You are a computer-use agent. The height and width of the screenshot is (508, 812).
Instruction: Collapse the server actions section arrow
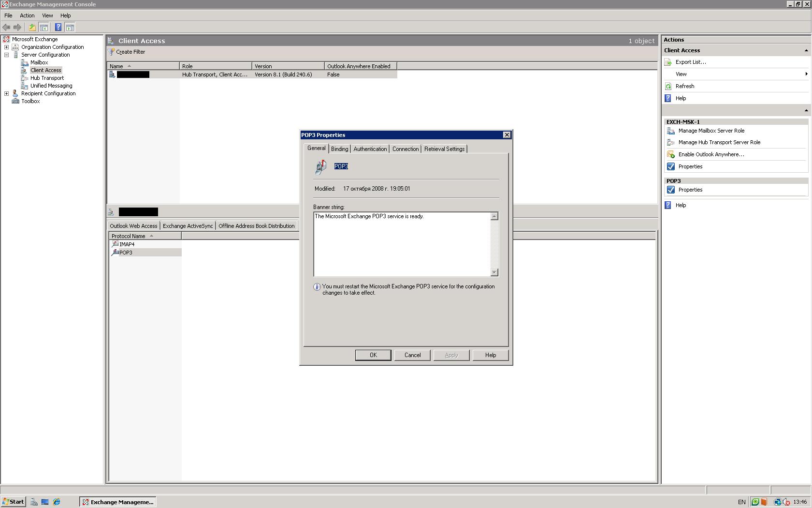tap(806, 110)
